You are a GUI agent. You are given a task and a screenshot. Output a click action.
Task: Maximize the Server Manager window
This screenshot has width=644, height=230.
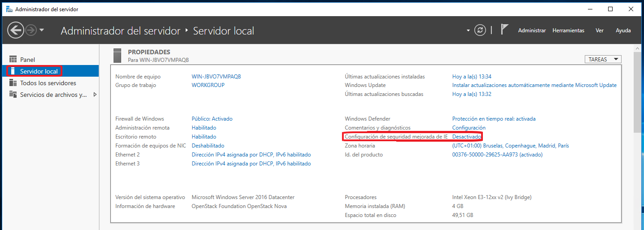point(610,9)
